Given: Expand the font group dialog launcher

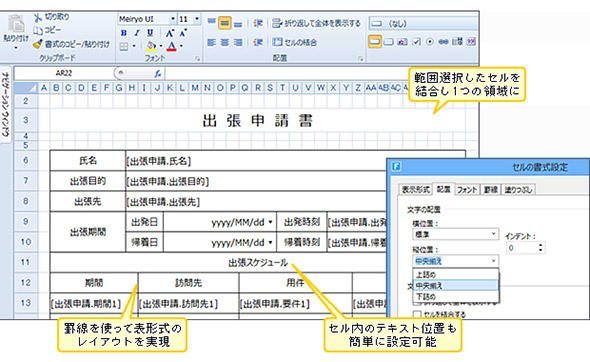Looking at the screenshot, I should pyautogui.click(x=197, y=59).
